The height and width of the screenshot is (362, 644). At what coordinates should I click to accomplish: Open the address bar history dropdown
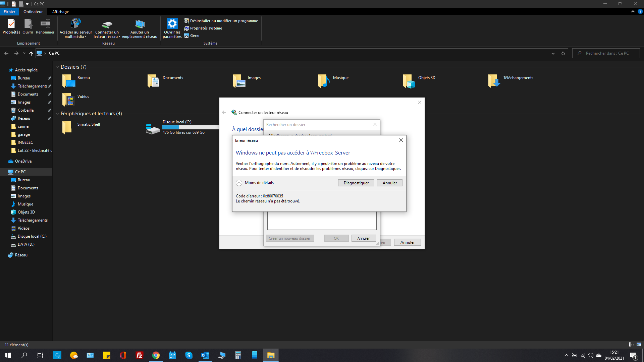(x=553, y=53)
